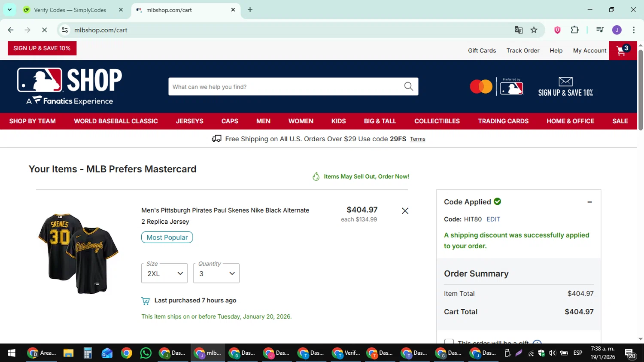Open the SALE menu

[x=620, y=121]
